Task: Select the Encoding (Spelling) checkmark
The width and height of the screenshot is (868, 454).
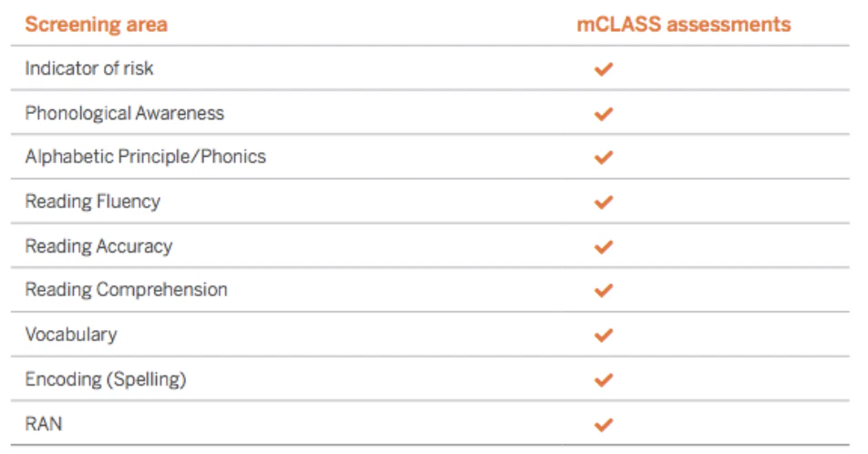Action: point(603,379)
